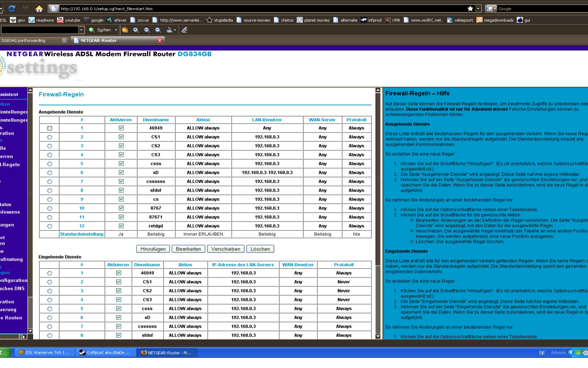Bookmark this page with the star icon
Screen dimensions: 588x368
tap(470, 8)
